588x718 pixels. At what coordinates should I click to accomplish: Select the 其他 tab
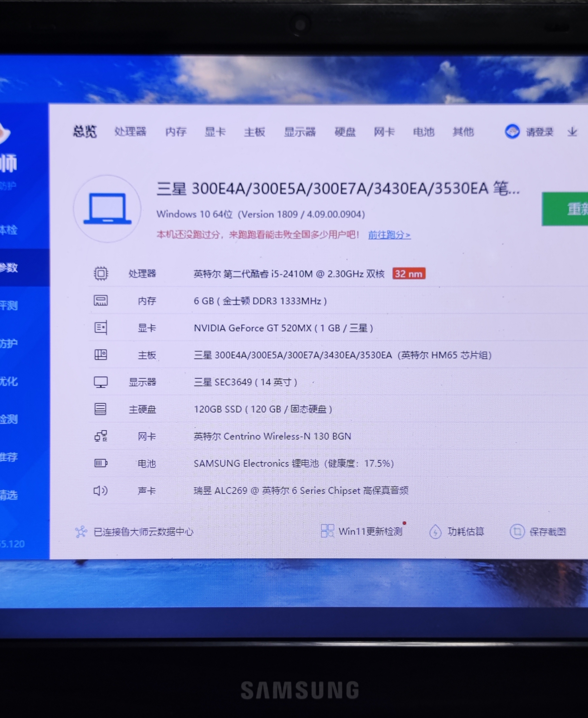(x=463, y=131)
